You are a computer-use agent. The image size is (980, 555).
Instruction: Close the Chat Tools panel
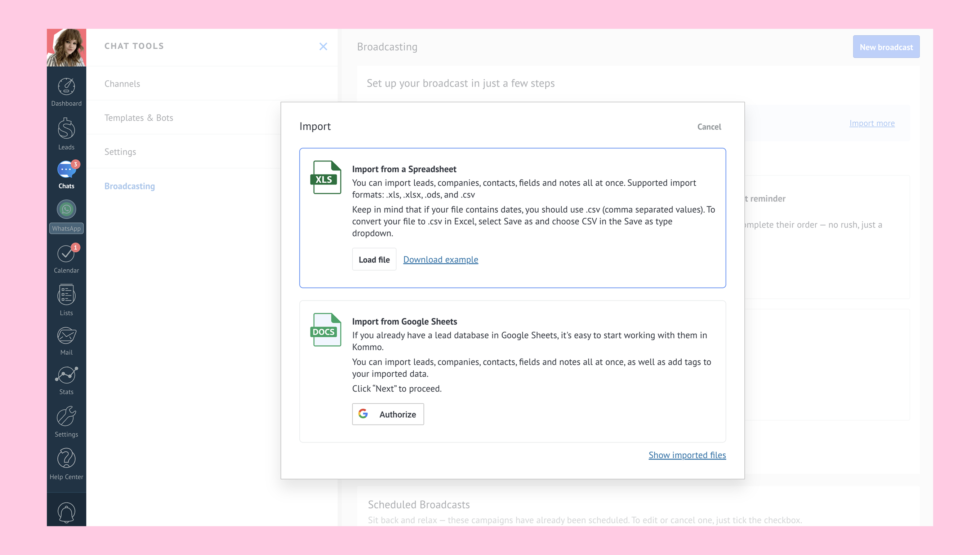click(x=323, y=46)
